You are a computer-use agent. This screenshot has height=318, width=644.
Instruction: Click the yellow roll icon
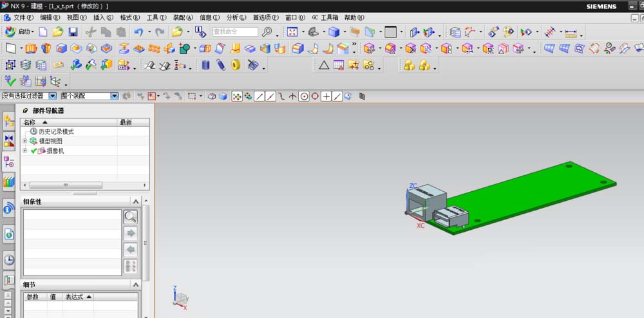point(236,65)
